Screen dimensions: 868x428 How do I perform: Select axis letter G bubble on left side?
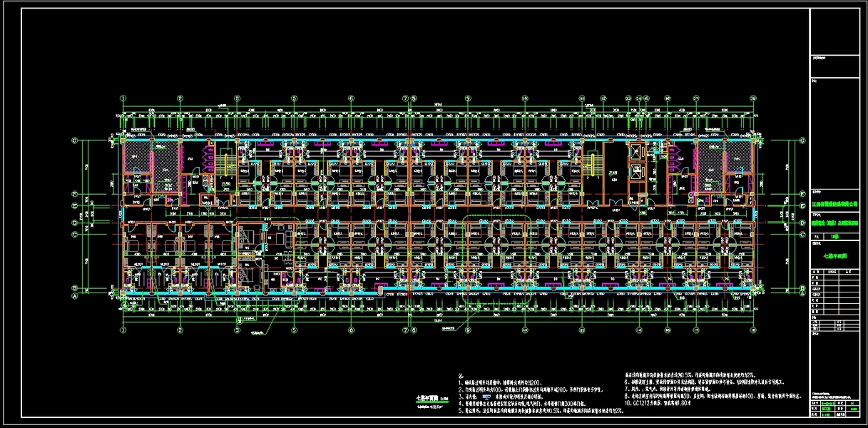coord(74,141)
